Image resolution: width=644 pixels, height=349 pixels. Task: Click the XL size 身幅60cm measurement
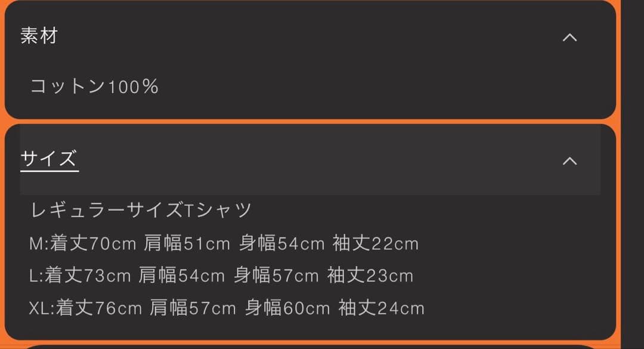click(x=287, y=308)
